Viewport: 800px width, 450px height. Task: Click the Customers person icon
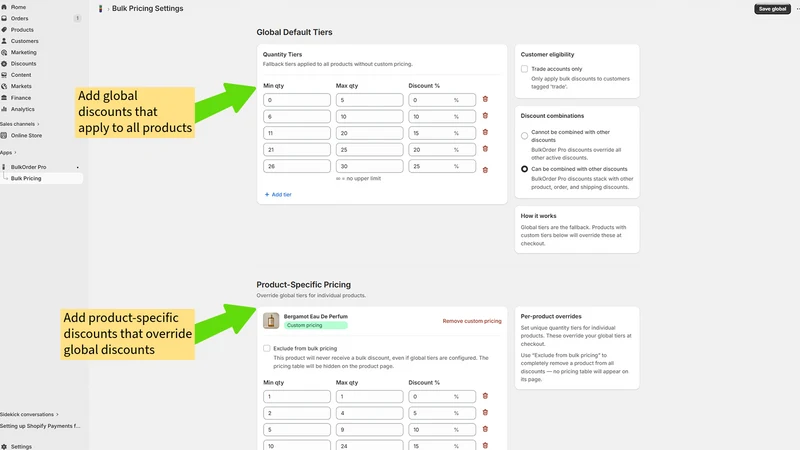[x=4, y=41]
